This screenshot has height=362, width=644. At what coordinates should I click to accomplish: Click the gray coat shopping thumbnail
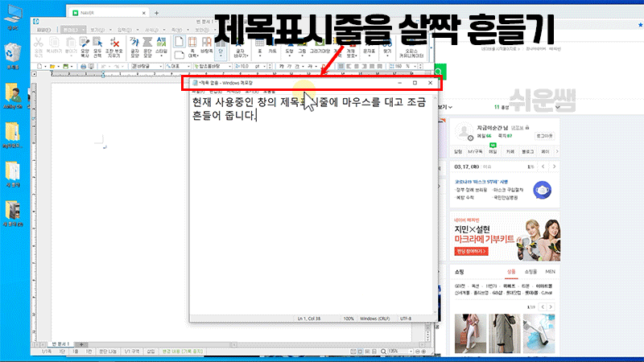tap(505, 334)
